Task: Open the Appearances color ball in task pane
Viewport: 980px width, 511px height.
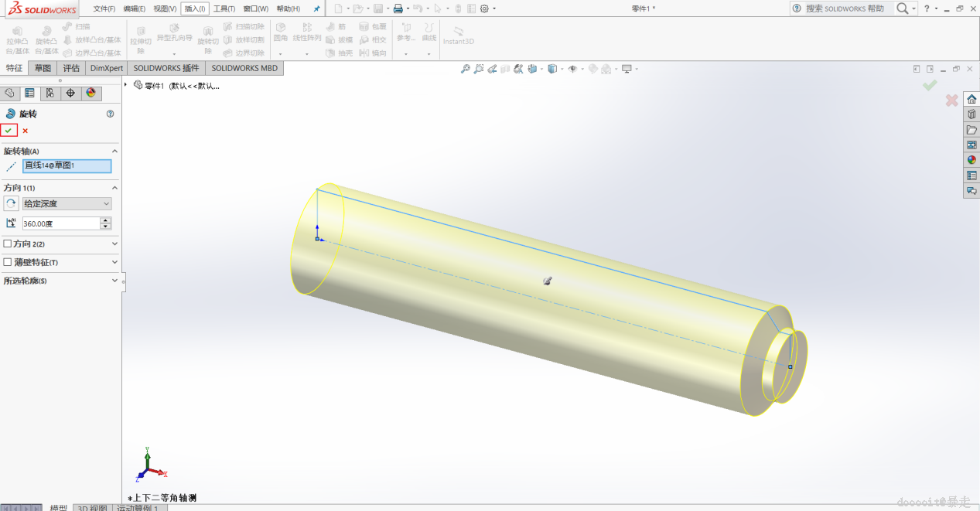Action: coord(971,160)
